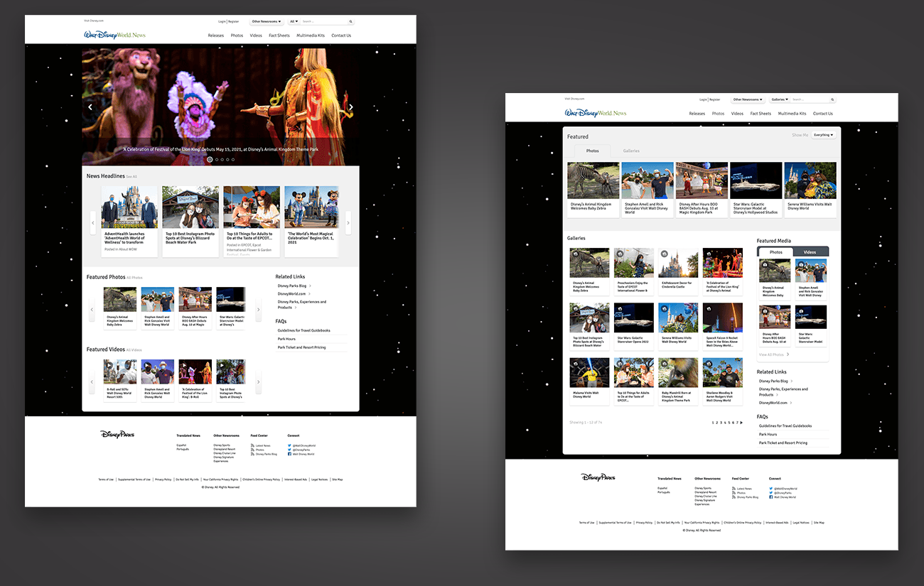Click the search magnifier icon on left page
This screenshot has width=924, height=586.
[x=350, y=22]
